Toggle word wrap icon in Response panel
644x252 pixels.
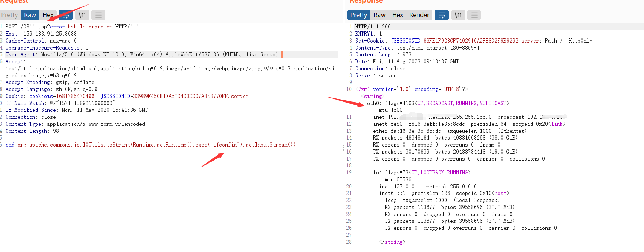[442, 15]
